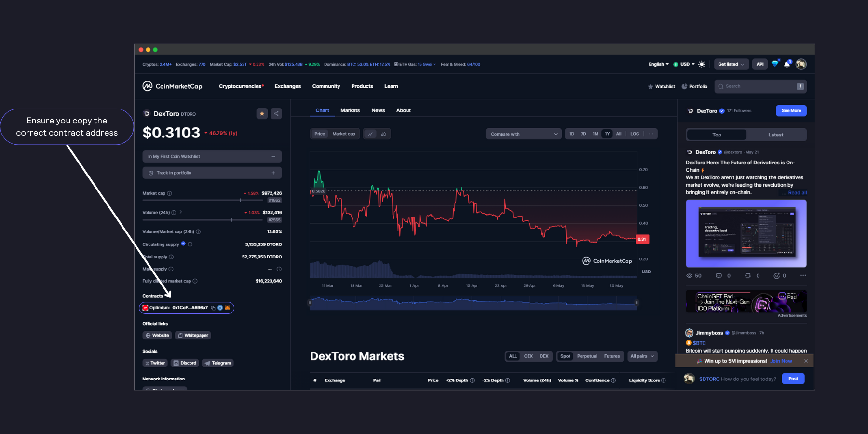Set chart range to 7D
Image resolution: width=868 pixels, height=434 pixels.
click(x=583, y=134)
